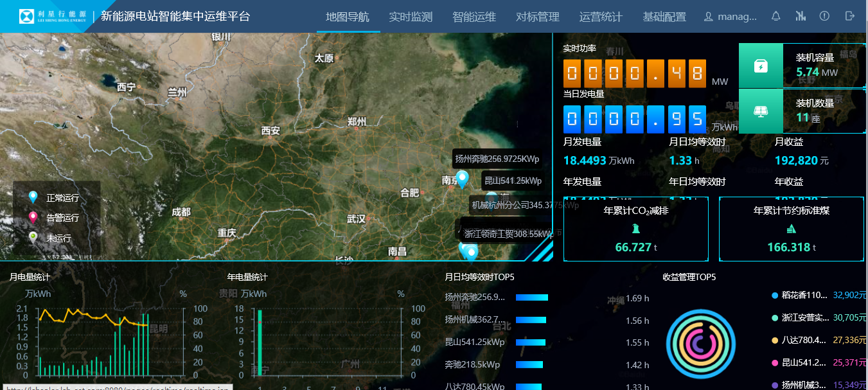Click the 装机容量 green battery icon

click(761, 66)
